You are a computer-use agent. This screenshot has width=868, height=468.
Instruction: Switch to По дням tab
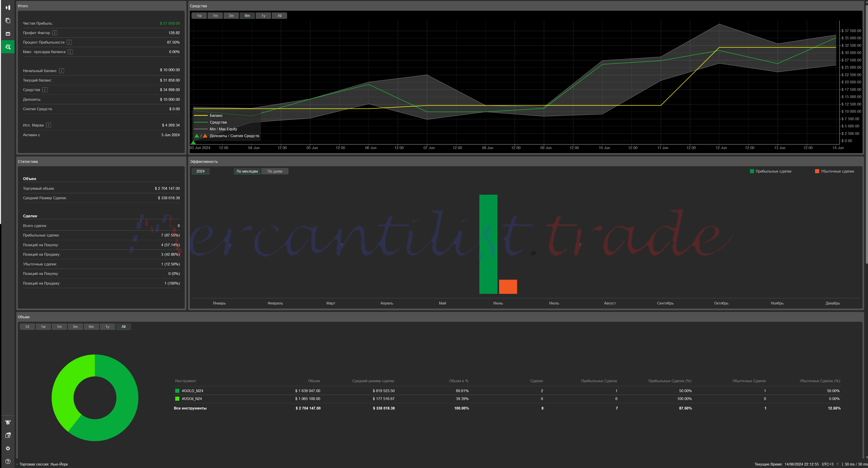click(275, 171)
